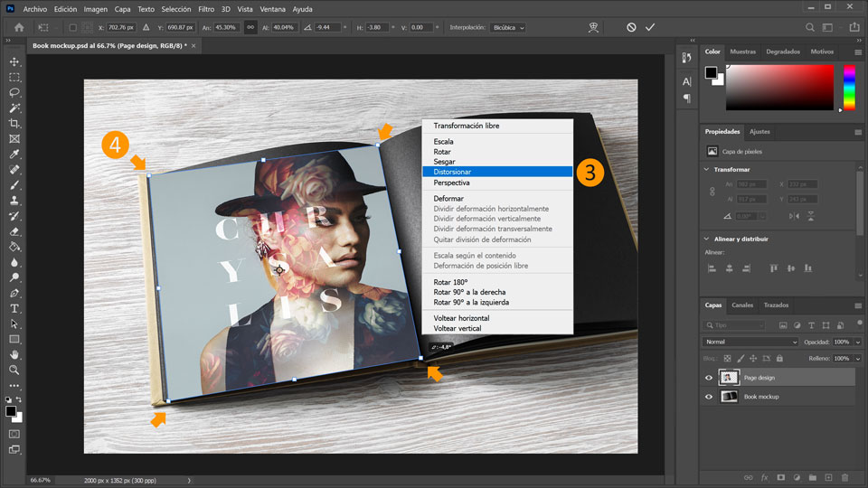The height and width of the screenshot is (488, 868).
Task: Cancel the transform in options bar
Action: coord(631,27)
